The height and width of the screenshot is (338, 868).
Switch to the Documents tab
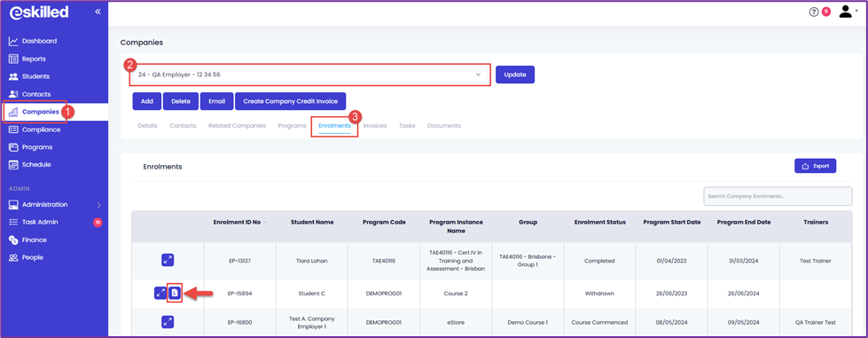click(x=444, y=126)
